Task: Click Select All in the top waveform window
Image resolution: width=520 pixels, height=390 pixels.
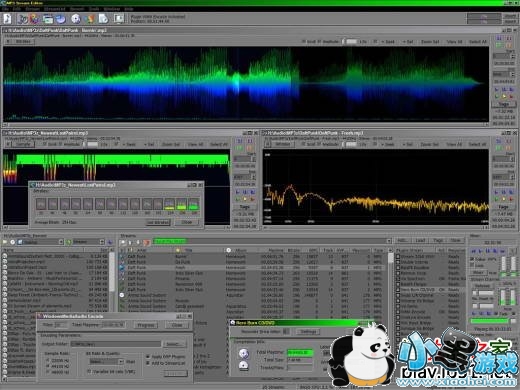Action: tap(478, 42)
